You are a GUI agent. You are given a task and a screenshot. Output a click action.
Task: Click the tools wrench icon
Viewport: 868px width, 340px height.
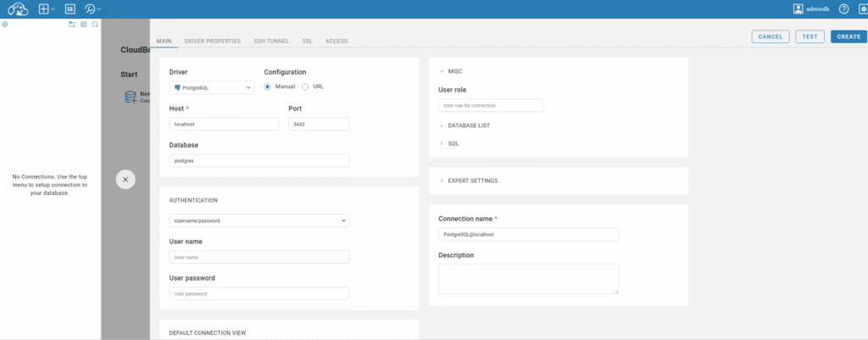(x=90, y=8)
